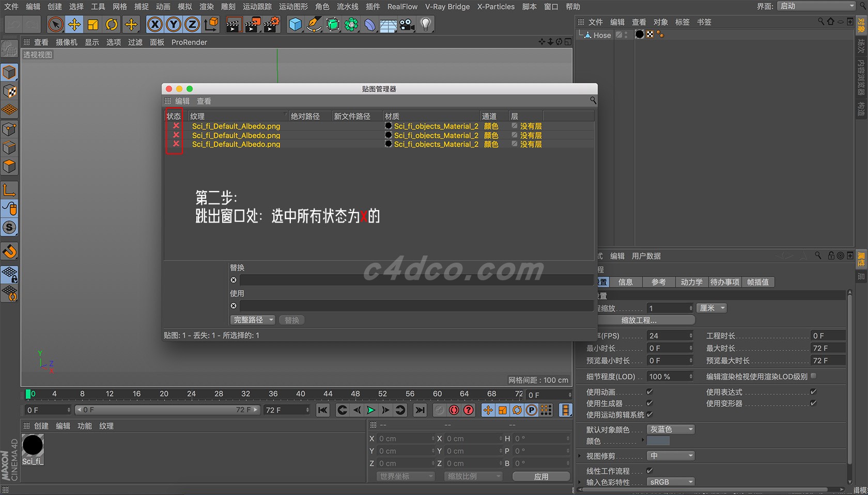The height and width of the screenshot is (495, 868).
Task: Open the 厘米 units dropdown
Action: click(711, 308)
